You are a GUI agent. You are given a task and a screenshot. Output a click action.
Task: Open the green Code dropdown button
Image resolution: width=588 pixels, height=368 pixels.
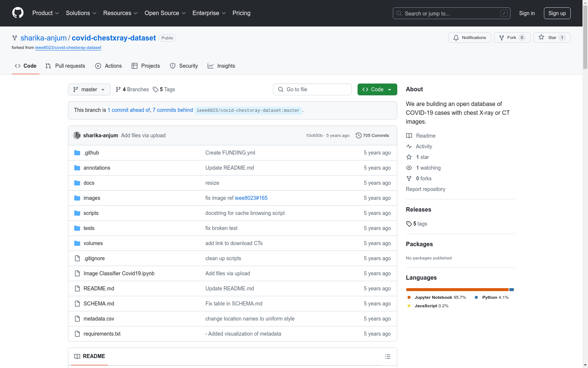[x=377, y=89]
